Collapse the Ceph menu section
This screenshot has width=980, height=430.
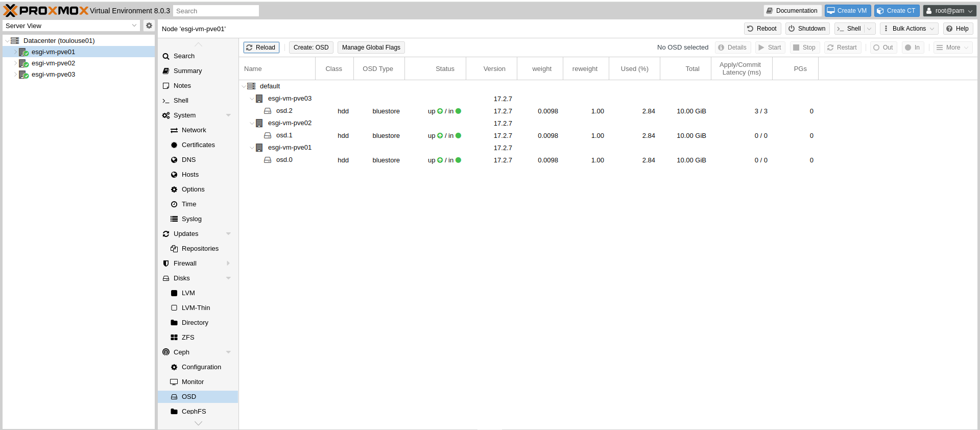[x=228, y=352]
